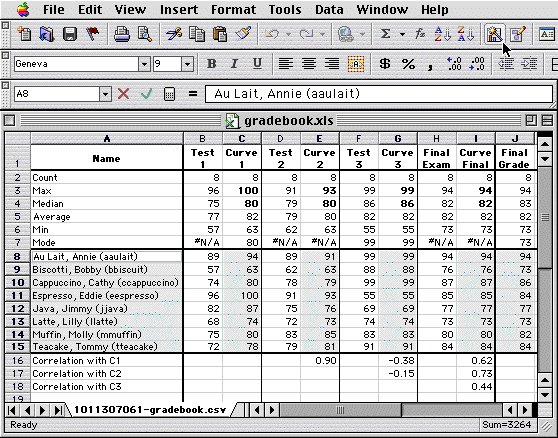Click the horizontal scrollbar thumb

[x=341, y=410]
